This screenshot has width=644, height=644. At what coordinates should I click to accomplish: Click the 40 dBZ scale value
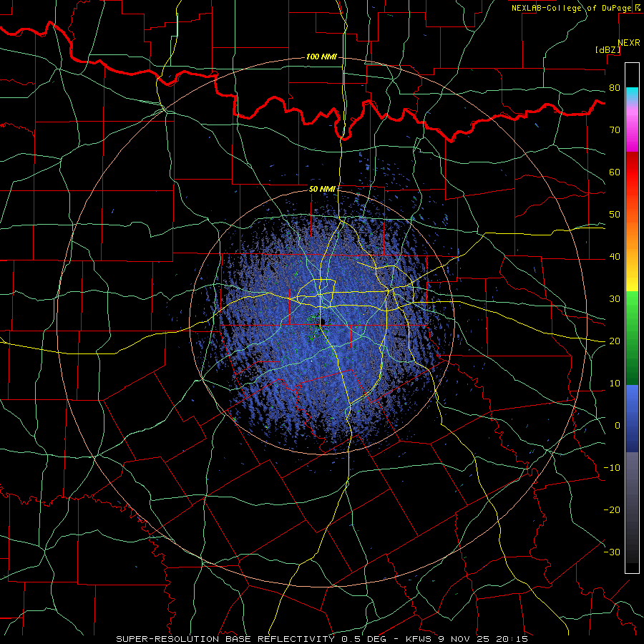coord(615,257)
